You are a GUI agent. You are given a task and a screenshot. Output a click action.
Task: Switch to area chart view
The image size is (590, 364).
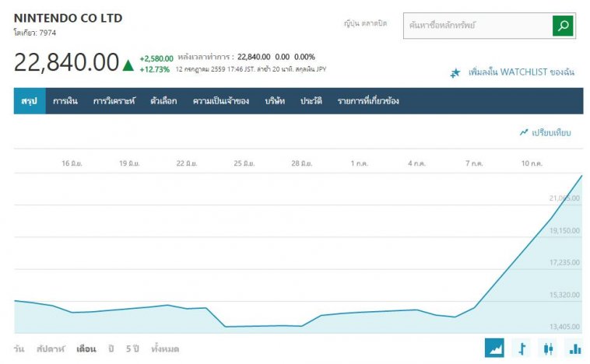coord(494,348)
